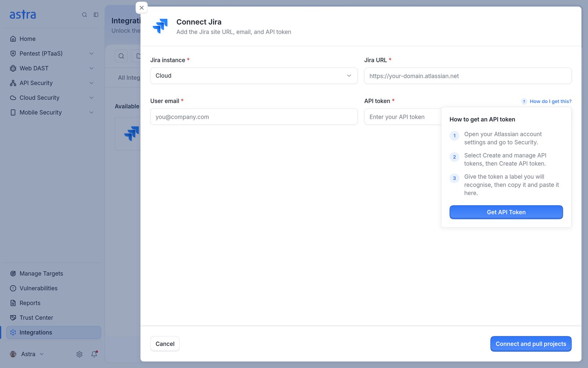Click the Manage Targets target icon

pyautogui.click(x=13, y=273)
